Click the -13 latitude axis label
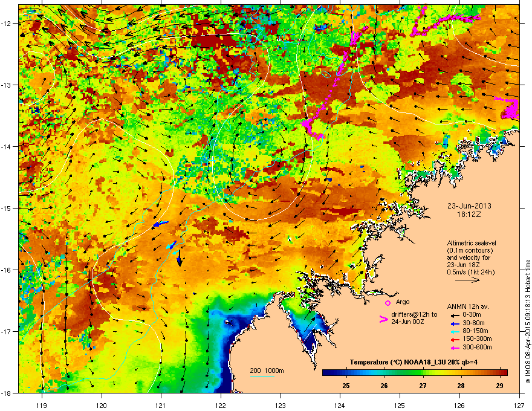Image resolution: width=532 pixels, height=411 pixels. 7,85
